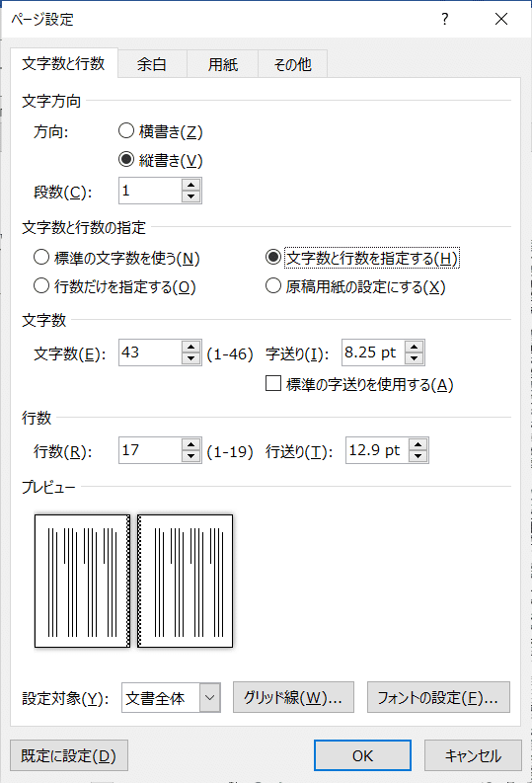
Task: Click the 字送り(I) field showing 8.25 pt
Action: click(x=373, y=352)
